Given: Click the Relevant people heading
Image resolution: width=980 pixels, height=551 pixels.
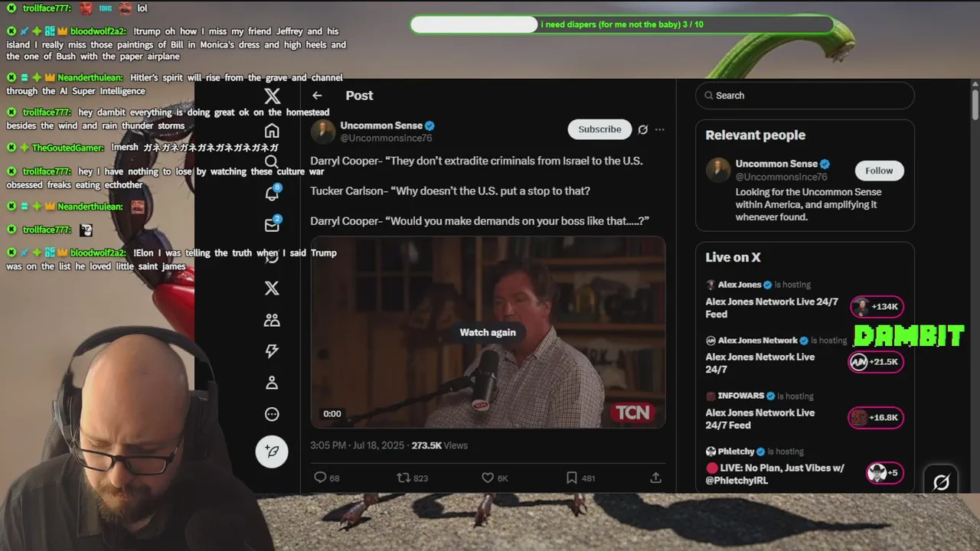Looking at the screenshot, I should tap(755, 135).
